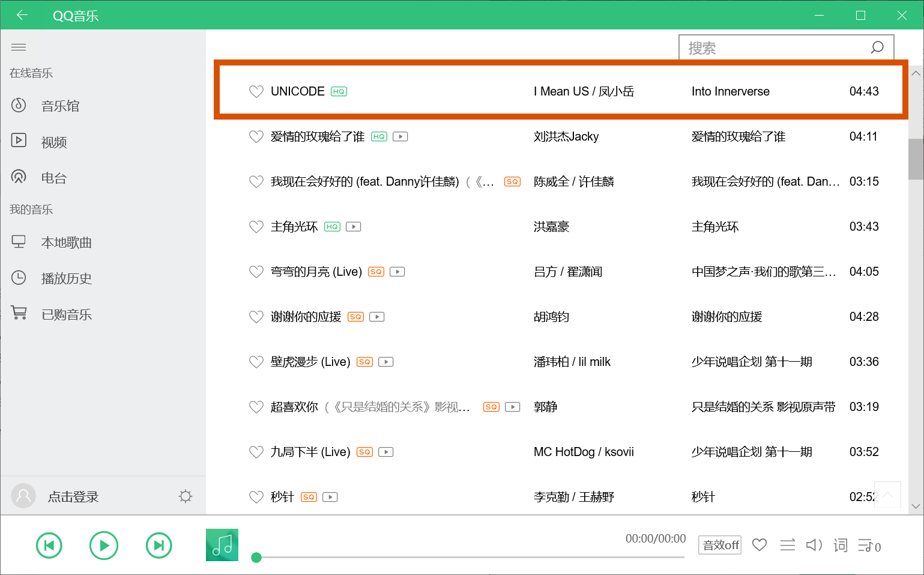Favorite the UNICODE song with heart
The image size is (924, 575).
tap(256, 91)
